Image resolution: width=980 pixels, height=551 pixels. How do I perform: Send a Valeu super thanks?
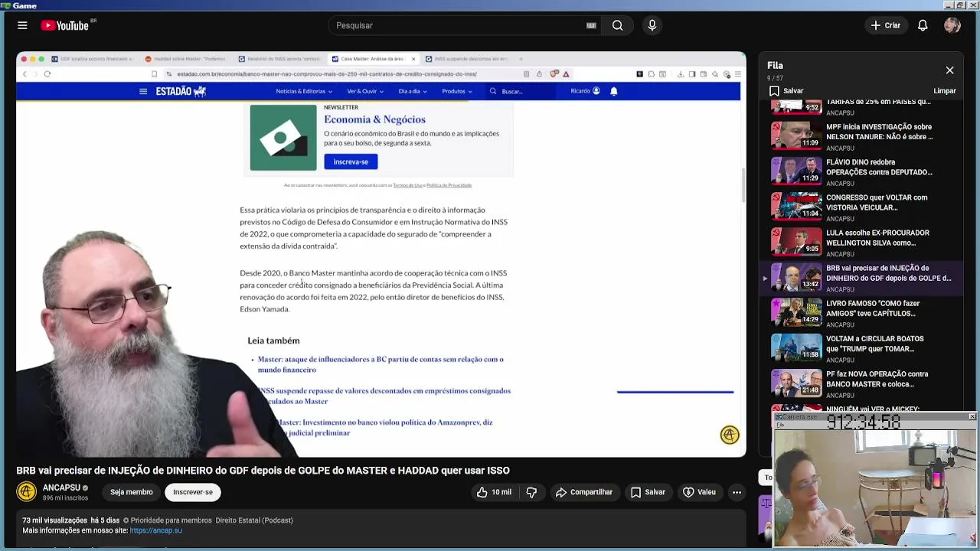pyautogui.click(x=699, y=492)
